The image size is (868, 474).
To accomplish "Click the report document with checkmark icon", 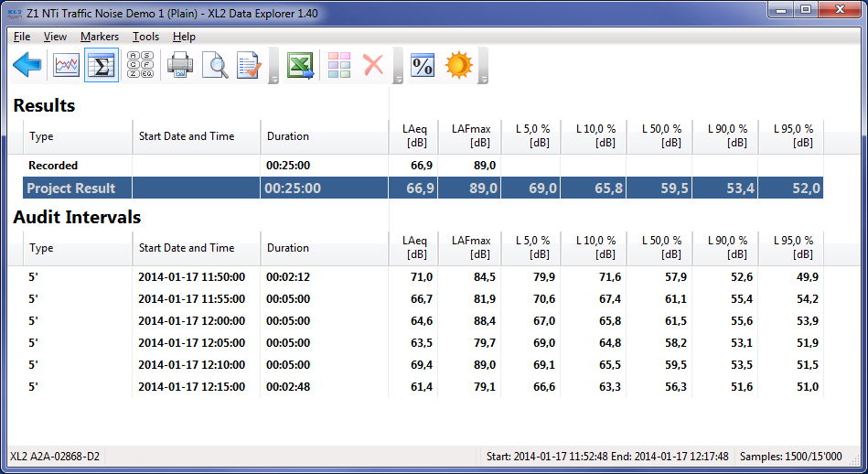I will (x=249, y=66).
